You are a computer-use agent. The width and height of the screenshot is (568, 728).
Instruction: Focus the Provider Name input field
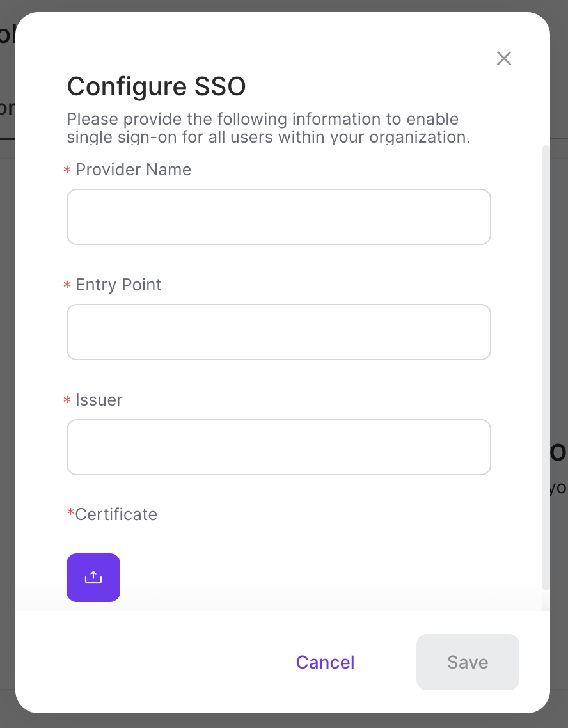278,217
